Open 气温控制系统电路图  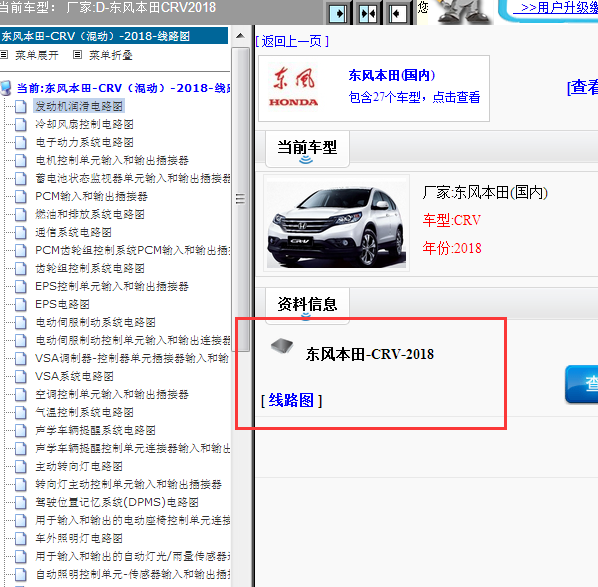pos(84,412)
